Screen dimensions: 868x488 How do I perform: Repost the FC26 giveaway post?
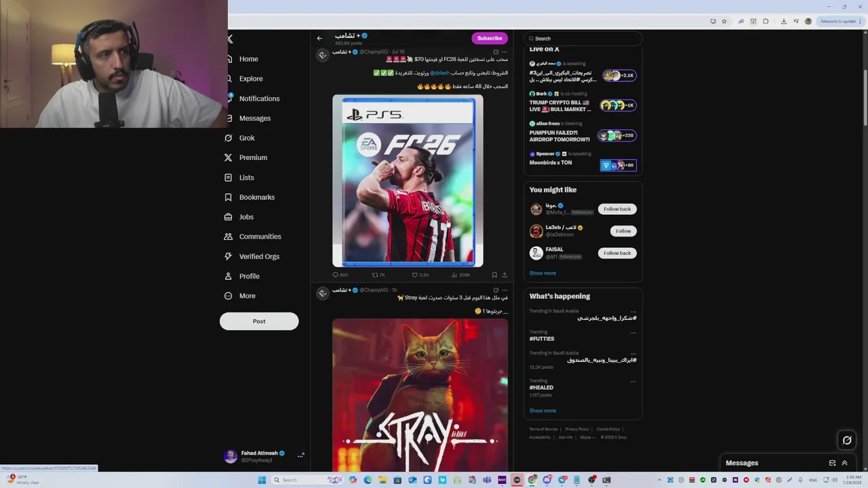[x=378, y=274]
